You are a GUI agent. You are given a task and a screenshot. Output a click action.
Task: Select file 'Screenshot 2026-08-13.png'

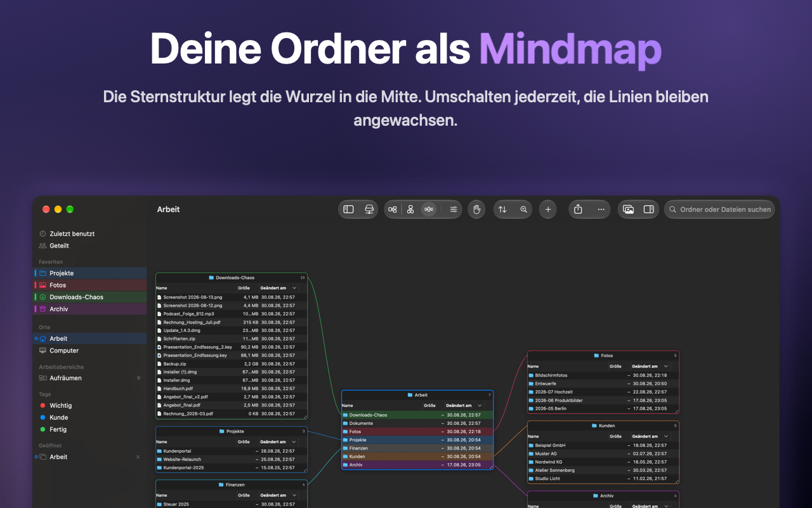click(x=232, y=297)
